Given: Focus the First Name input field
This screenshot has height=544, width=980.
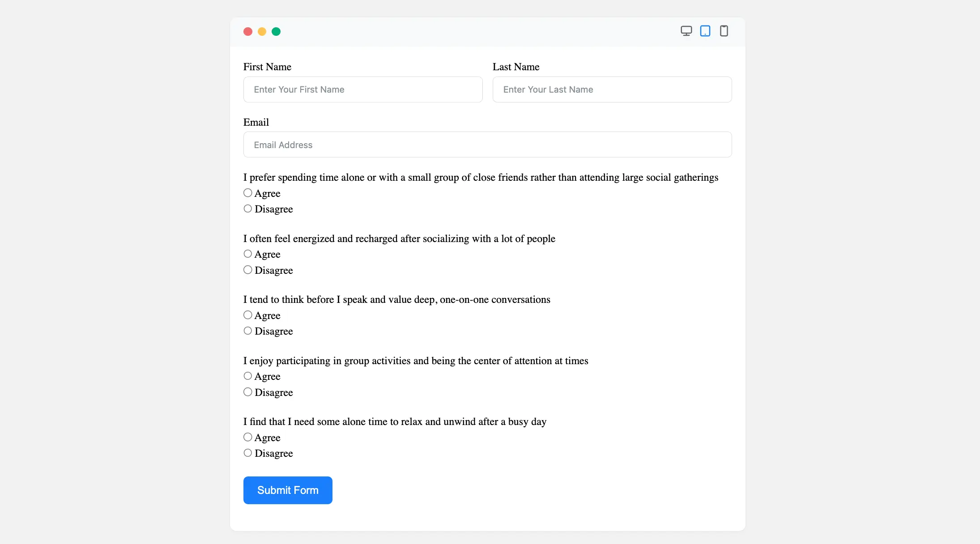Looking at the screenshot, I should (363, 89).
